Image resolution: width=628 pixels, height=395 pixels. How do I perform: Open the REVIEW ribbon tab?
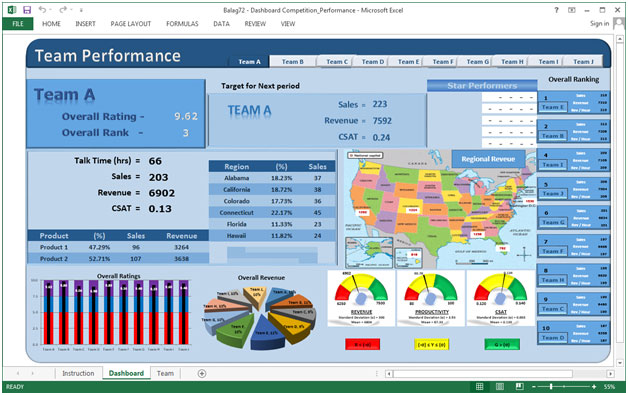point(255,24)
